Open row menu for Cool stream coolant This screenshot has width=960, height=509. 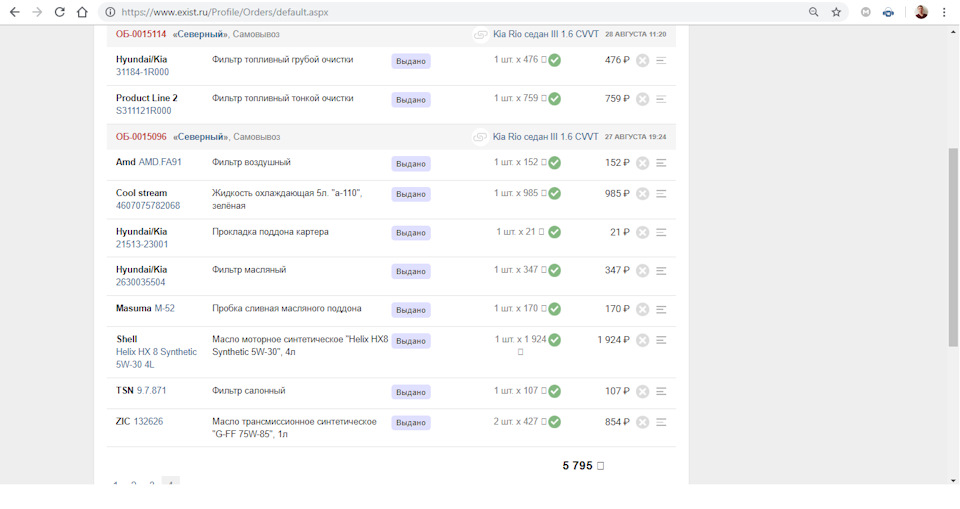pos(661,194)
